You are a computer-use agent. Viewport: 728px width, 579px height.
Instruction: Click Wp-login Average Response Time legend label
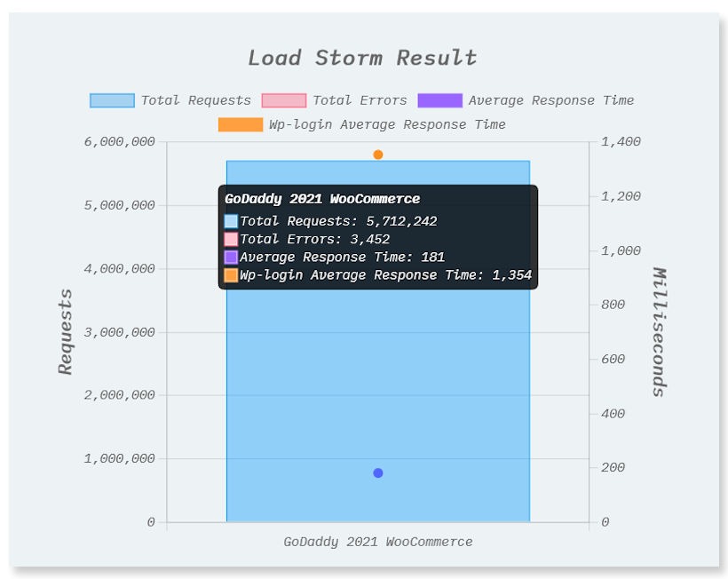tap(387, 125)
